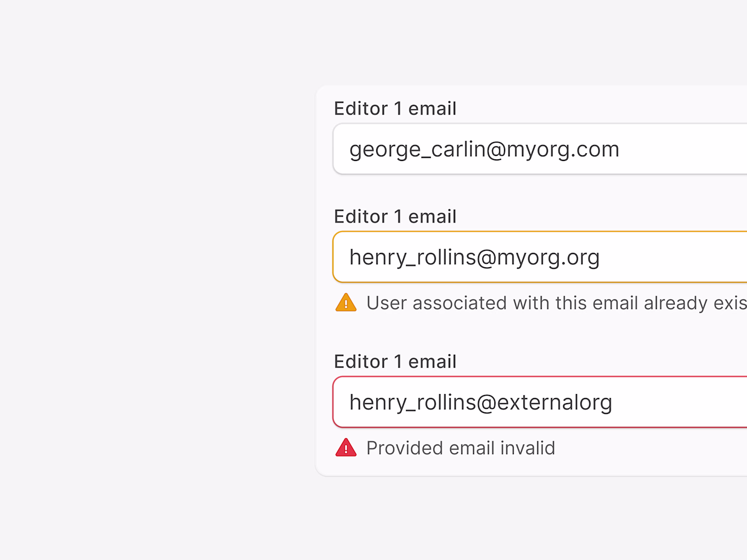Image resolution: width=747 pixels, height=560 pixels.
Task: Click the label above the red-bordered email field
Action: click(395, 361)
